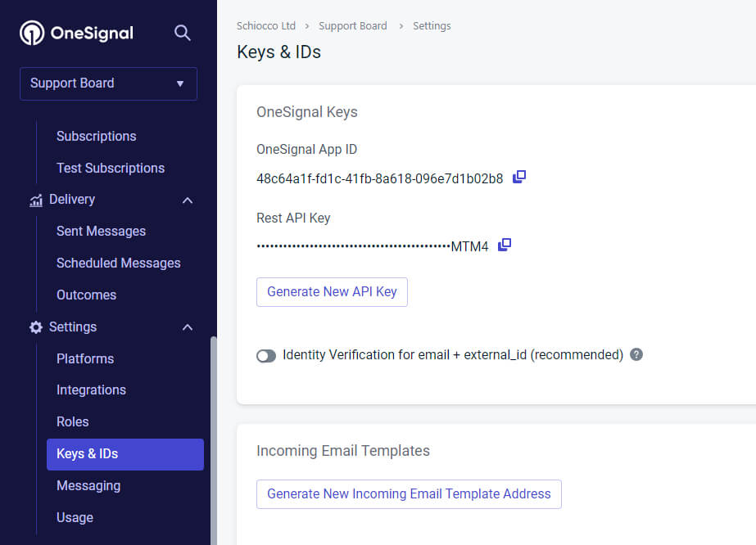The height and width of the screenshot is (545, 756).
Task: Open help tooltip for Identity Verification
Action: coord(636,355)
